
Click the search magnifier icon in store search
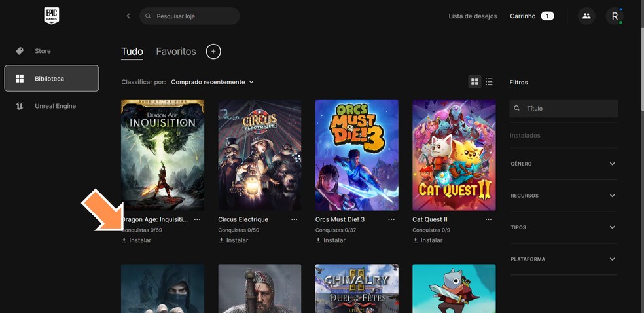(149, 16)
